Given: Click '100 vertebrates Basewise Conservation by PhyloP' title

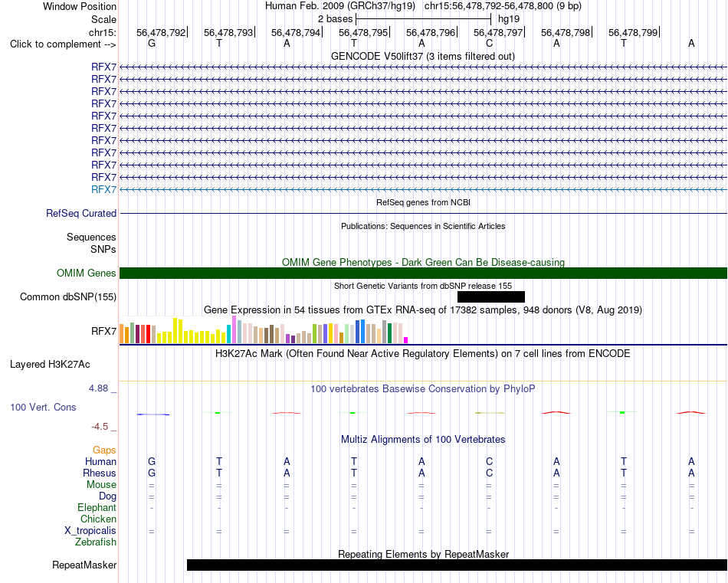Looking at the screenshot, I should click(423, 389).
